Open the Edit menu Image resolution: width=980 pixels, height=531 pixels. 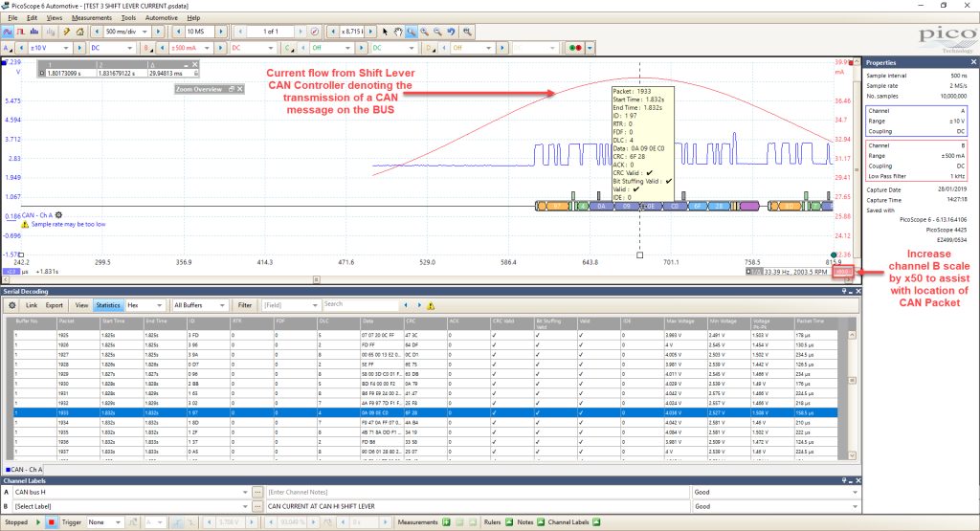(x=32, y=18)
